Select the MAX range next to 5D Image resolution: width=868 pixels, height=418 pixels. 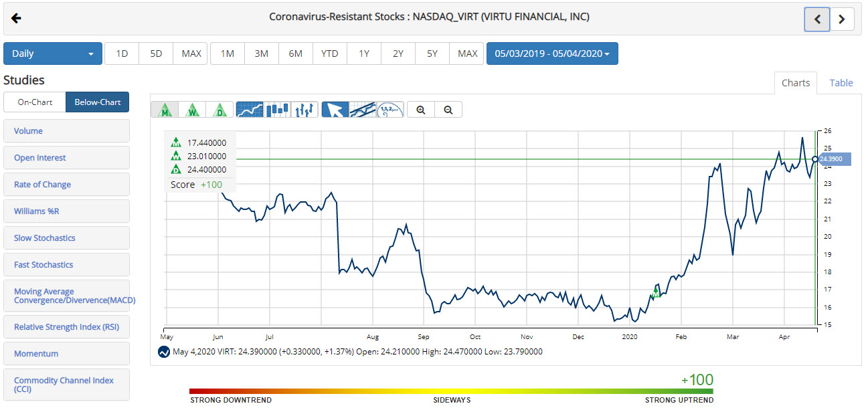click(191, 54)
